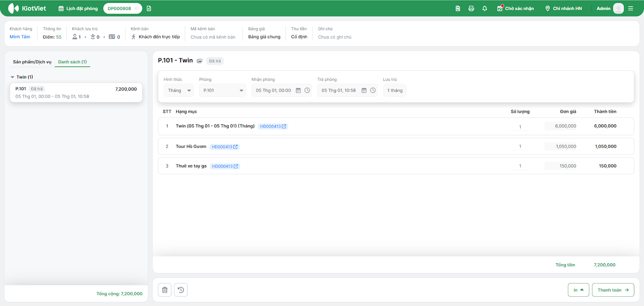Select the Danh sách (1) tab
The height and width of the screenshot is (306, 644).
coord(72,62)
